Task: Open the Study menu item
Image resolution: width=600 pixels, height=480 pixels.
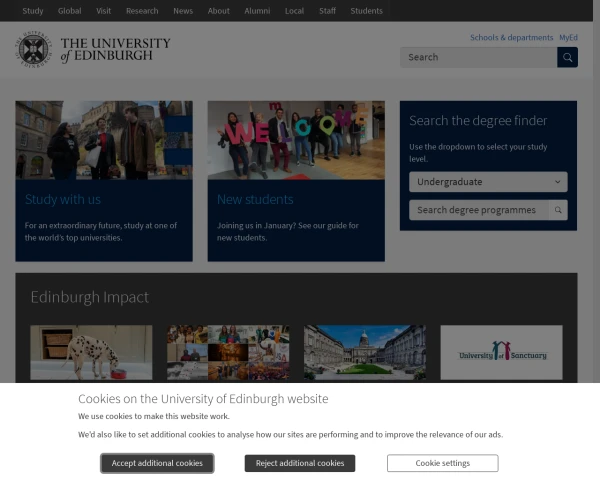Action: 33,11
